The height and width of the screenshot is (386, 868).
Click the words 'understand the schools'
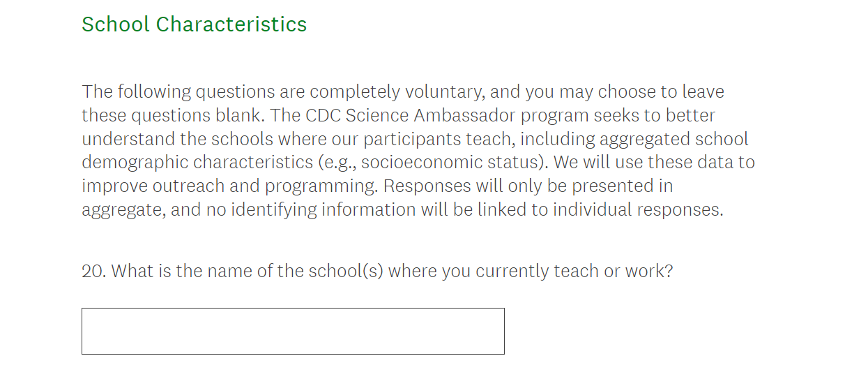tap(172, 139)
